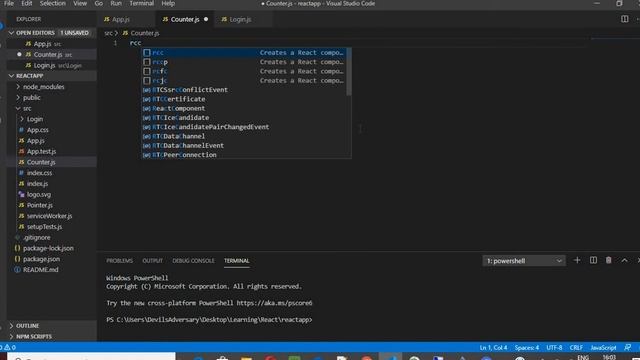Change indentation via Spaces: 4
The image size is (640, 360).
point(527,348)
